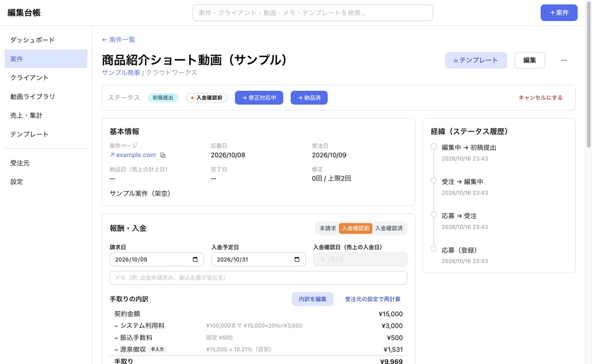Viewport: 592px width, 364px height.
Task: Go back via ← 案件一覧 link
Action: [119, 40]
